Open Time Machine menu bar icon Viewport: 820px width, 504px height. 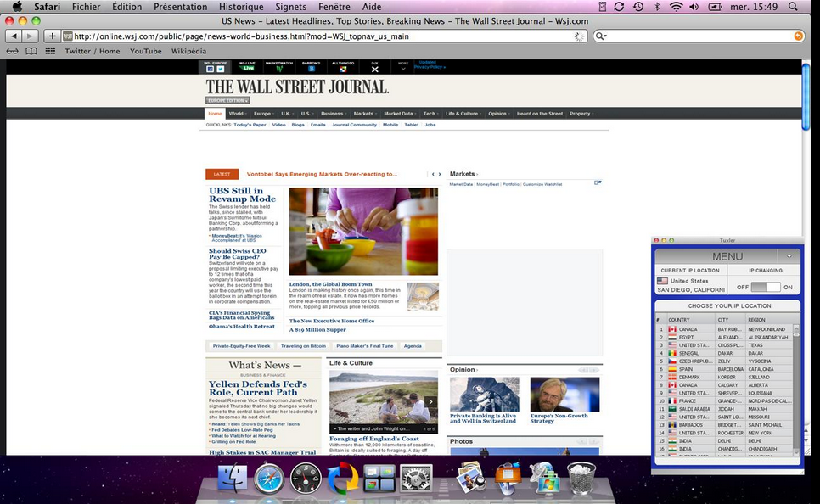[638, 7]
